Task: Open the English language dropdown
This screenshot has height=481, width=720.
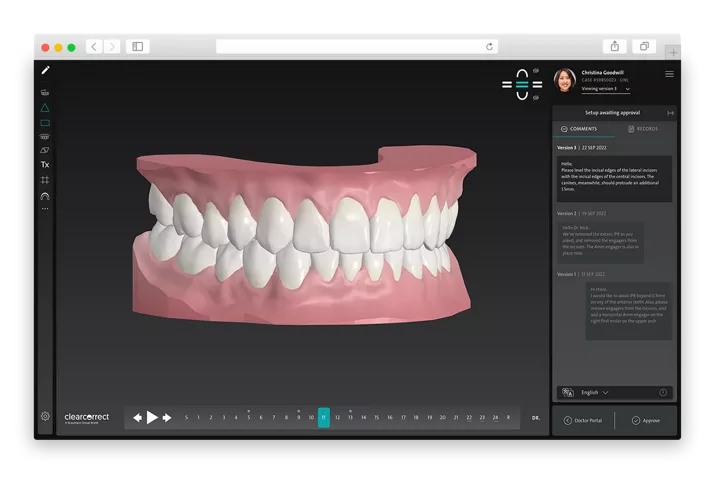Action: click(x=595, y=393)
